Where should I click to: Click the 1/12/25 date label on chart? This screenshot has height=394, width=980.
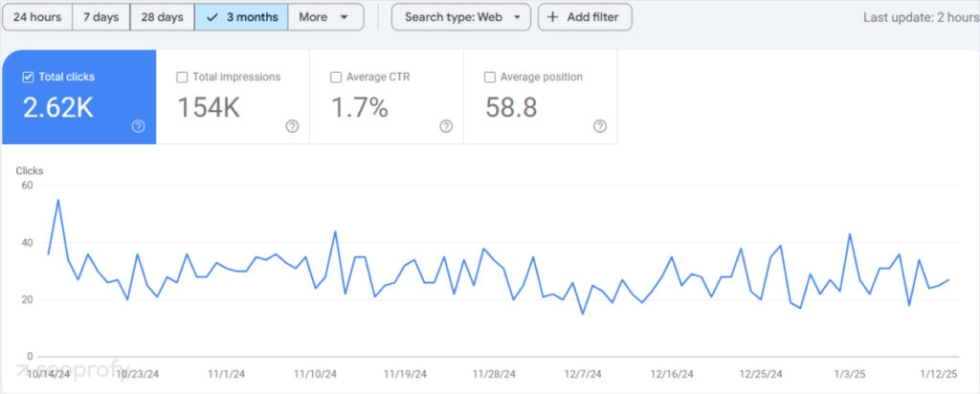click(939, 374)
